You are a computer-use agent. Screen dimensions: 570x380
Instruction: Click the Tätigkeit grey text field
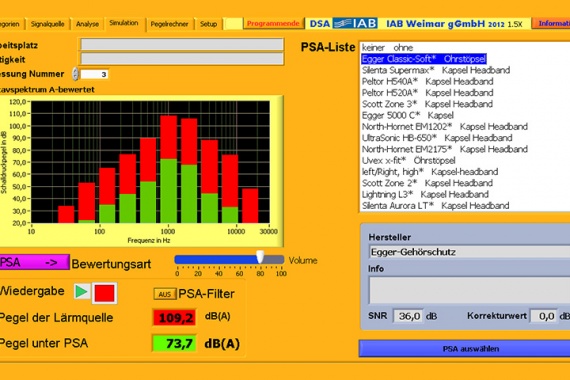182,59
